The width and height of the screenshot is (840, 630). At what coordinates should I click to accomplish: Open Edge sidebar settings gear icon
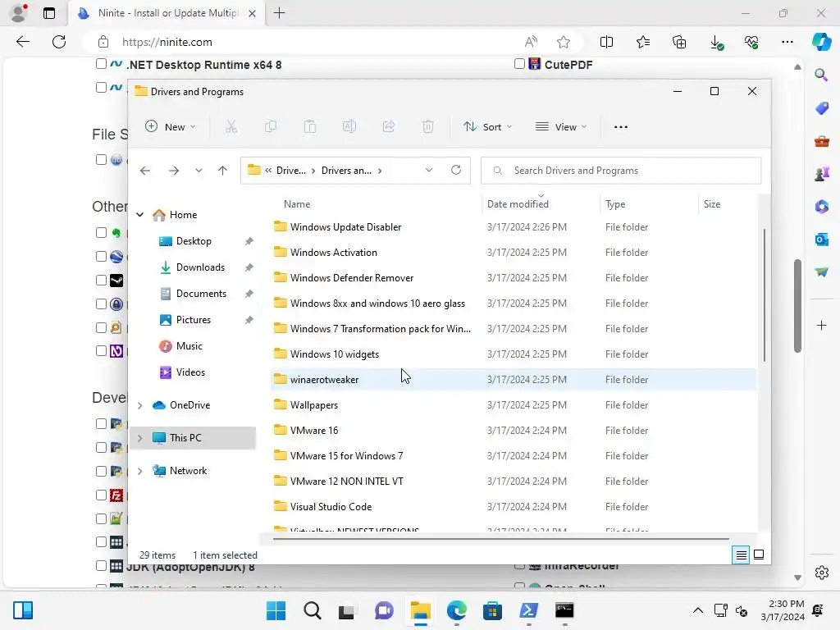821,573
